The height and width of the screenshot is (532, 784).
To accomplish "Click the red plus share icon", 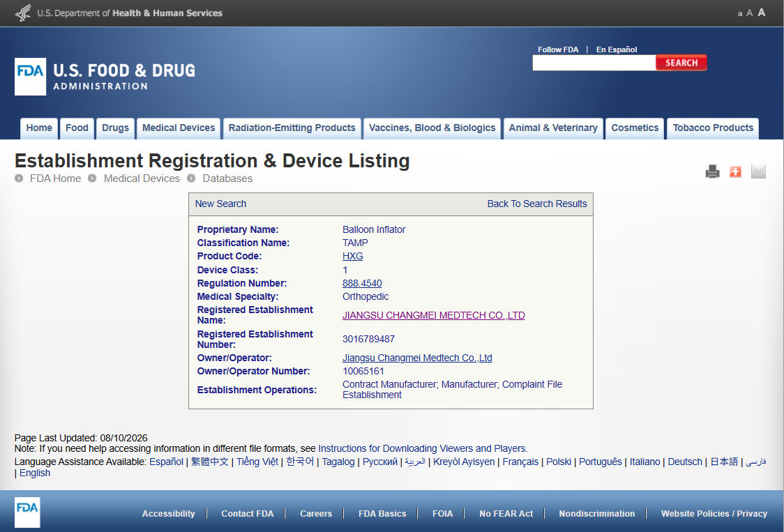I will (735, 172).
